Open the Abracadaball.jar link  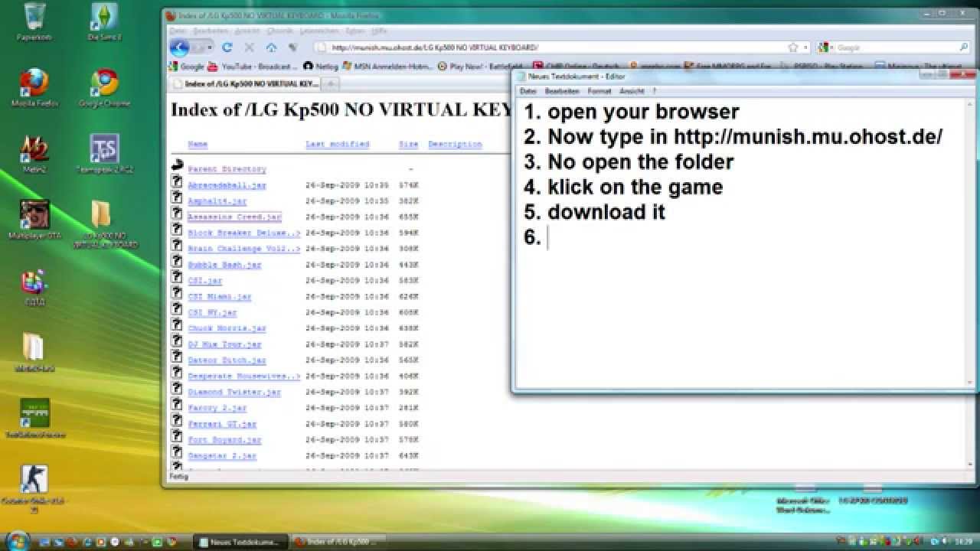(227, 185)
